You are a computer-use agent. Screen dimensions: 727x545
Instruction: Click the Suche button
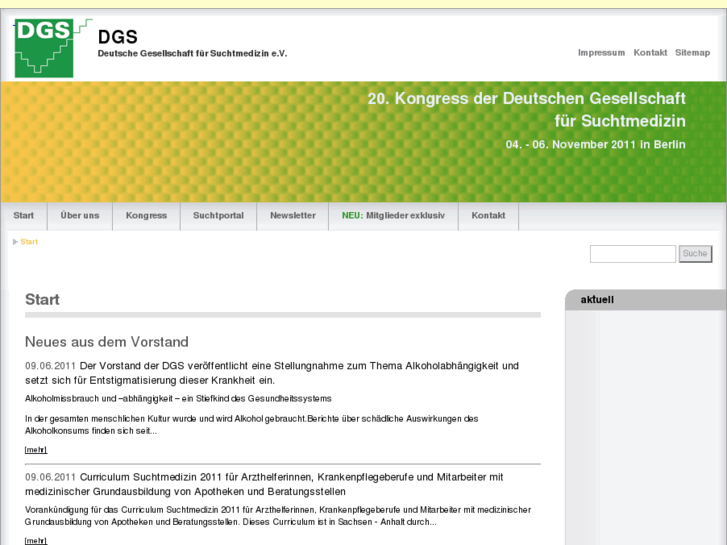[x=695, y=254]
